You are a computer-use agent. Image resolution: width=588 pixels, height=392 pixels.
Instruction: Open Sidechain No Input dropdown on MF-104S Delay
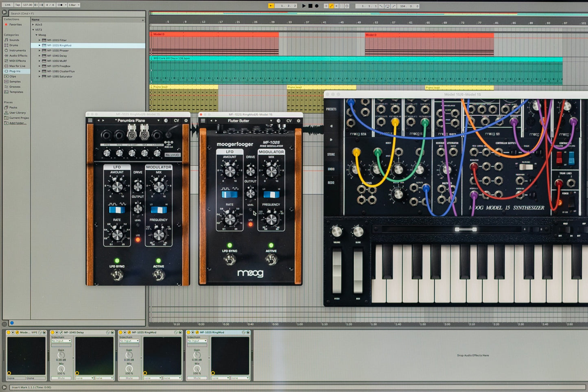[x=61, y=341]
